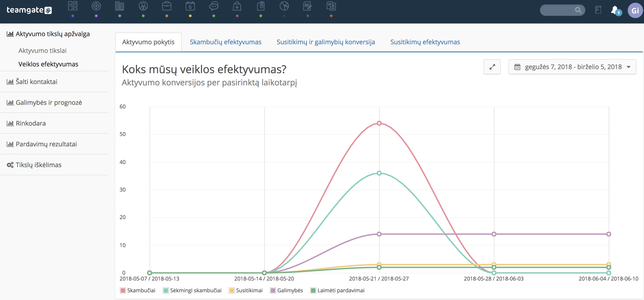Expand Rinkodara section
Viewport: 644px width, 300px height.
coord(26,123)
